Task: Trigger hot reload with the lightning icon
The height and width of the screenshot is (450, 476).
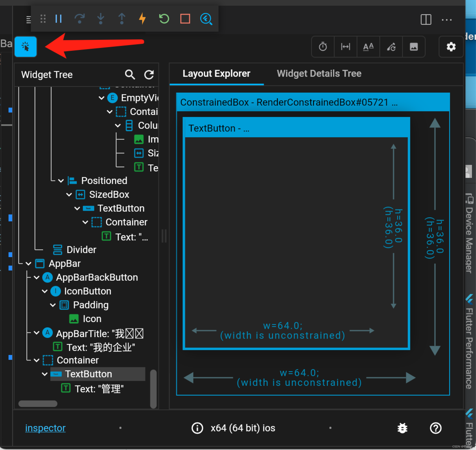Action: [x=143, y=19]
